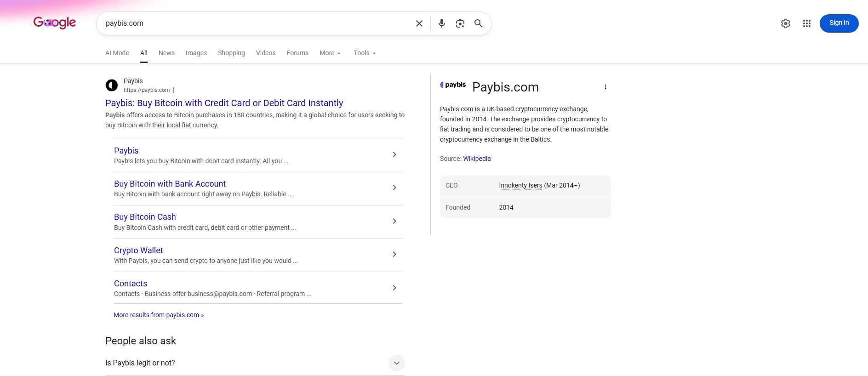The image size is (868, 376).
Task: Open chevron arrow for Contacts sitelink
Action: 394,288
